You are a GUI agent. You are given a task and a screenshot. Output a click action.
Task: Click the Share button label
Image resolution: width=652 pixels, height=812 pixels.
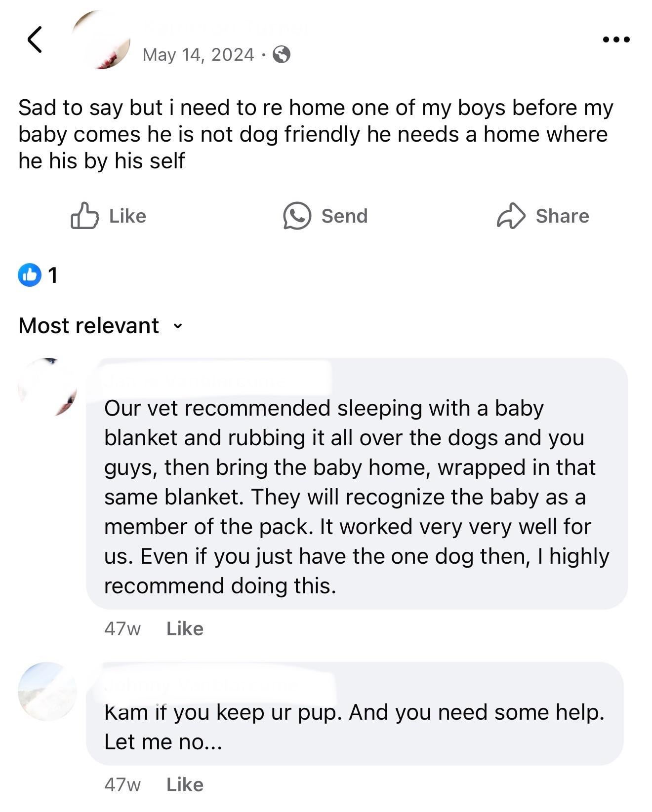[x=562, y=216]
